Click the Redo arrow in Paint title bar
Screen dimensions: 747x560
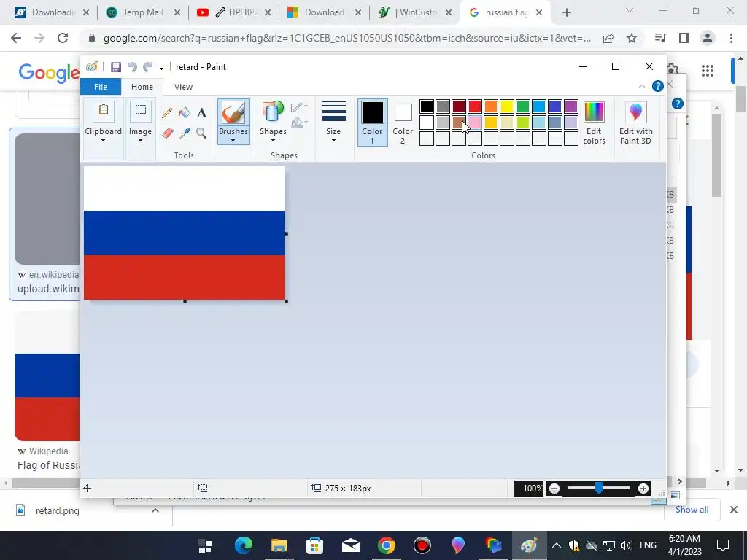pos(147,67)
